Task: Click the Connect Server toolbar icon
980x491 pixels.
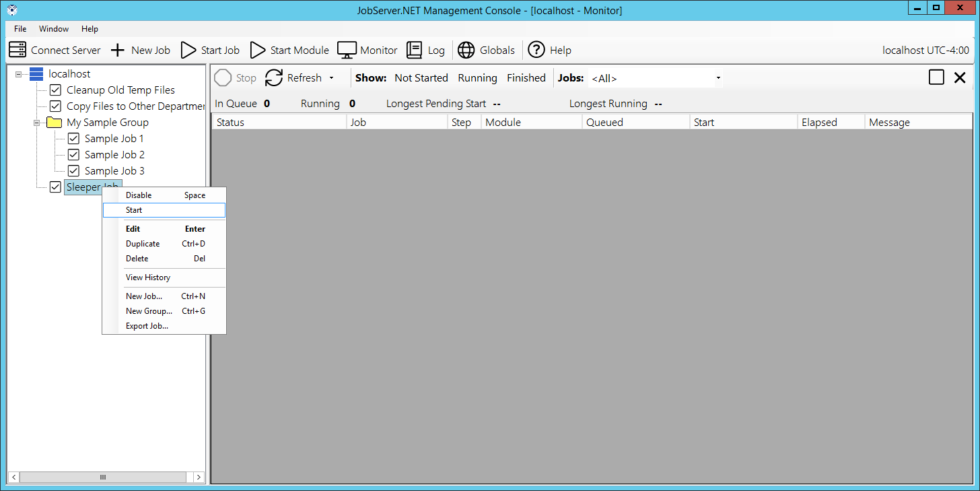Action: coord(17,50)
